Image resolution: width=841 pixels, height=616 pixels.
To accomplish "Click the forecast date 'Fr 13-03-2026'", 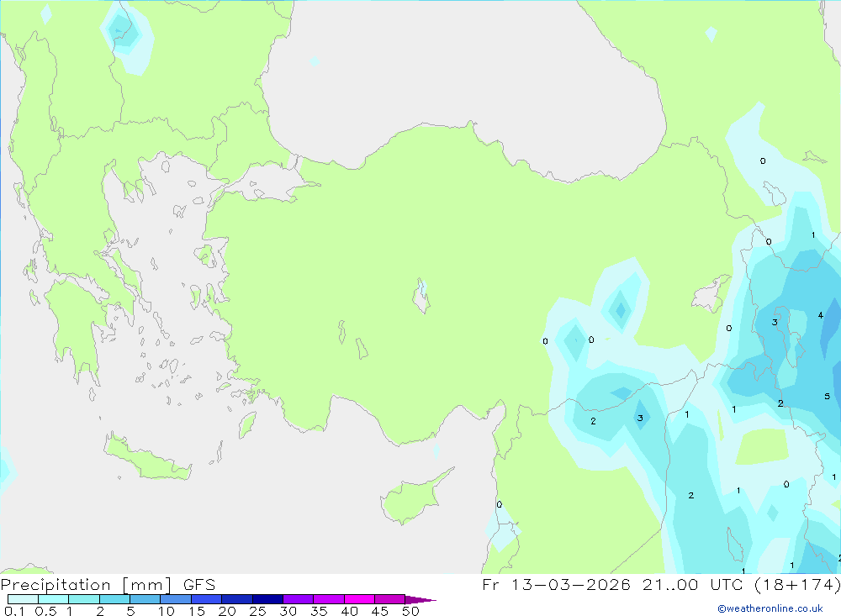I will [556, 584].
